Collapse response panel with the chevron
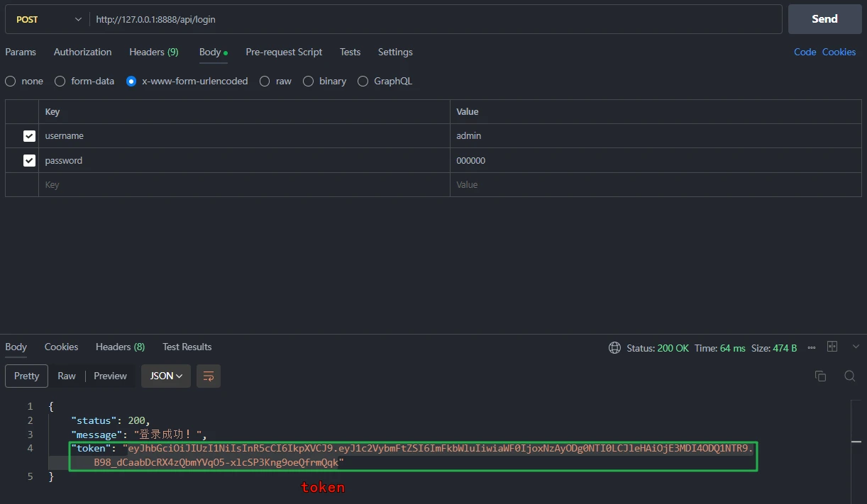This screenshot has width=867, height=504. 856,347
